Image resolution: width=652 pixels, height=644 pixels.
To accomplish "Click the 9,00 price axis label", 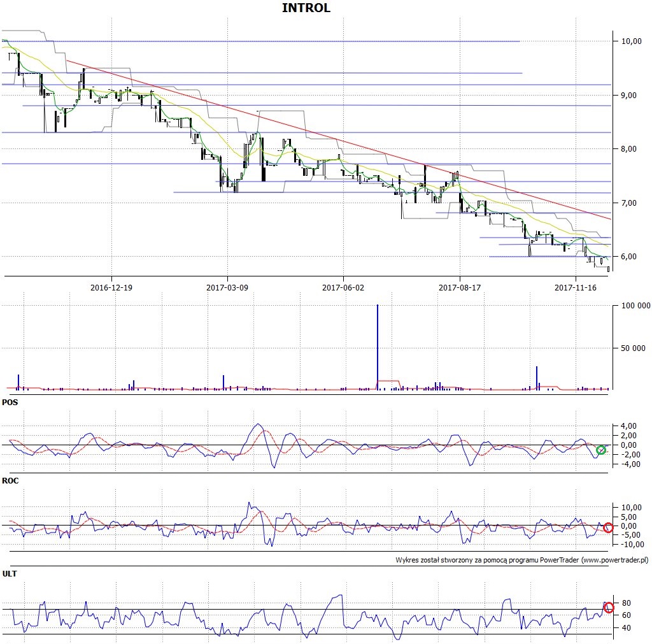I will 628,96.
